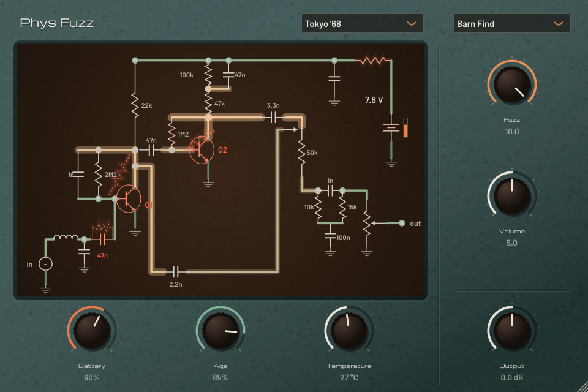Viewport: 588px width, 392px height.
Task: Click the 7.8 V voltage readout
Action: pos(374,100)
